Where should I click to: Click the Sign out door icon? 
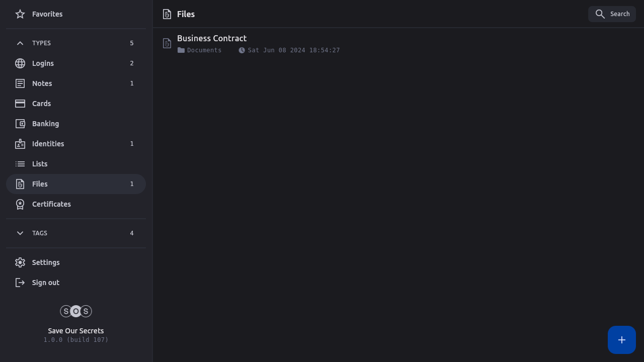click(x=20, y=283)
